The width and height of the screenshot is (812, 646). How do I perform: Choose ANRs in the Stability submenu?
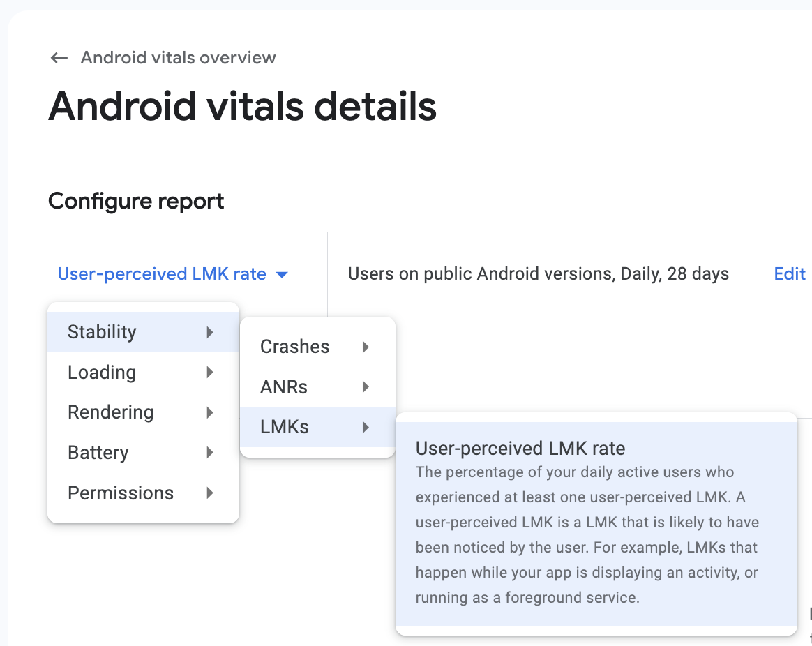(x=285, y=386)
